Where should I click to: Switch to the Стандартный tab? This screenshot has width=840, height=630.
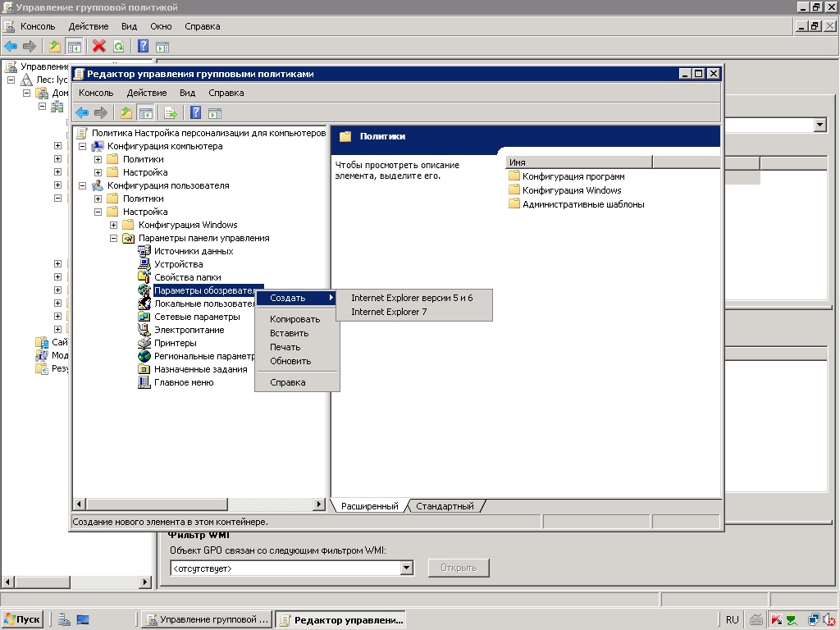tap(445, 506)
